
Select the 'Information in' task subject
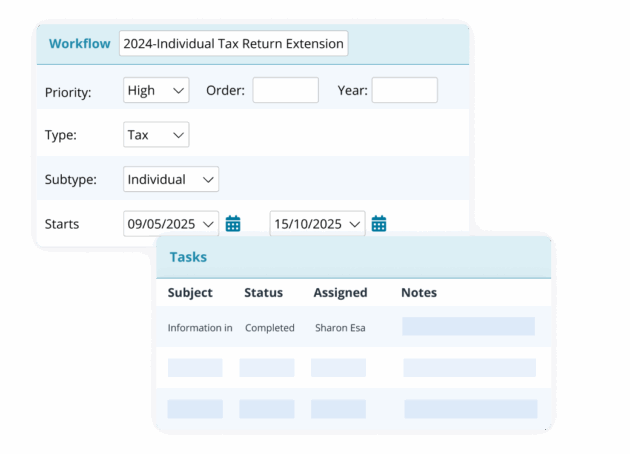200,328
